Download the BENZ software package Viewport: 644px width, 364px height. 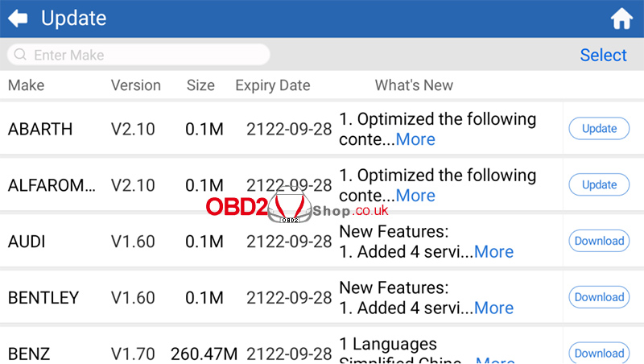pos(599,353)
